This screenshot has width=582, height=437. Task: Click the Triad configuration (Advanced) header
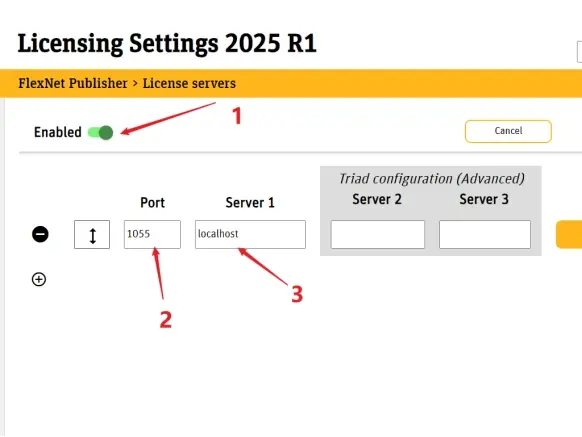pyautogui.click(x=432, y=179)
